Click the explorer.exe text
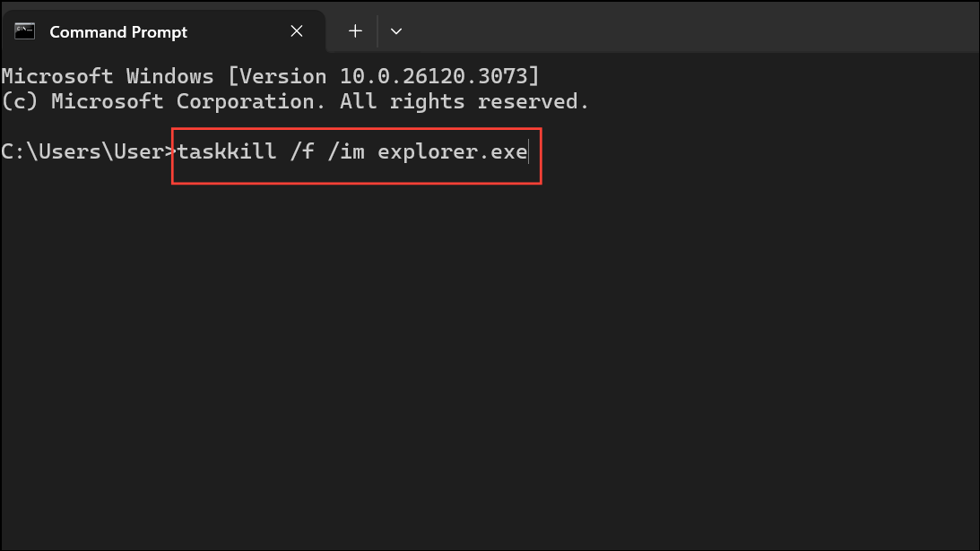This screenshot has width=980, height=551. point(453,152)
